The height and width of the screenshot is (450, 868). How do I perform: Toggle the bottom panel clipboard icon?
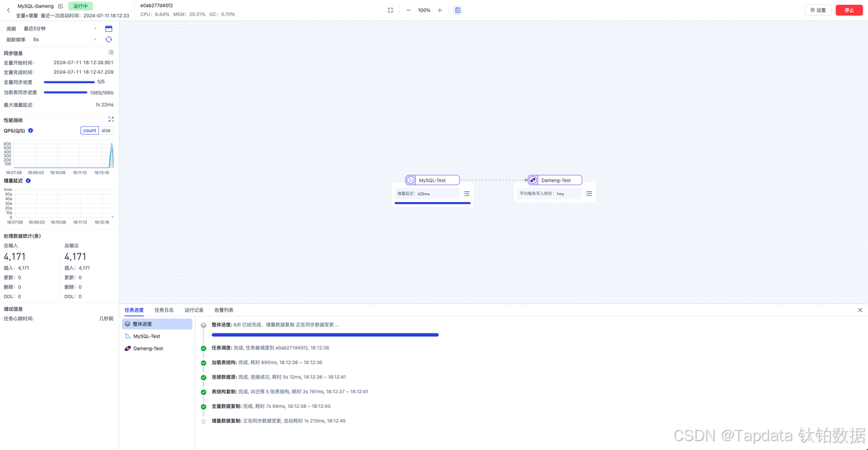point(458,10)
